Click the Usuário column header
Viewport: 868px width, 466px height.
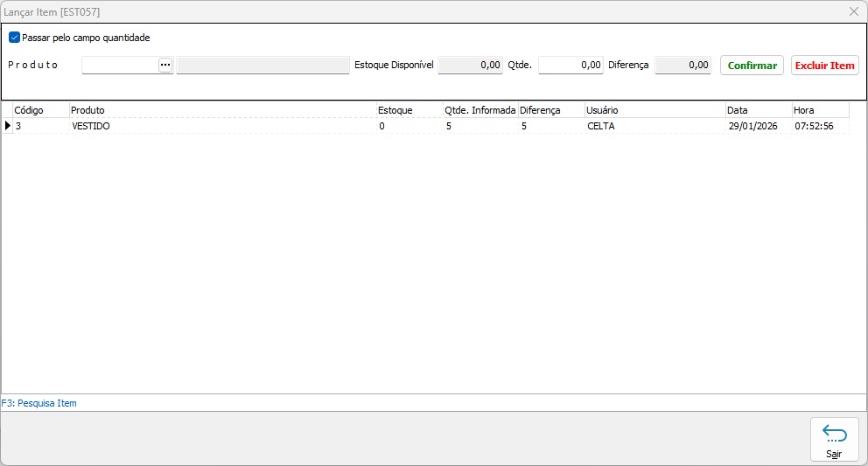pos(654,110)
